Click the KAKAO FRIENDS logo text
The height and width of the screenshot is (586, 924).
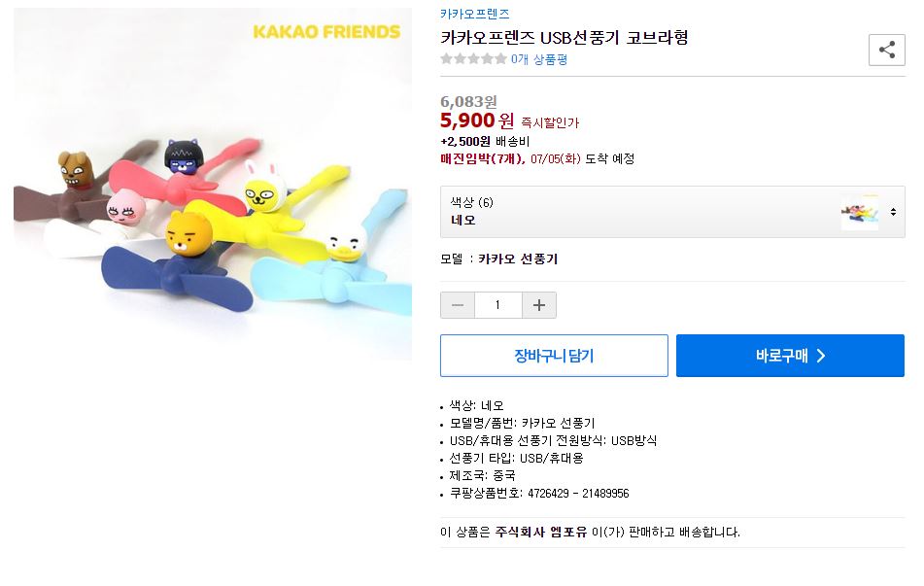(x=325, y=32)
